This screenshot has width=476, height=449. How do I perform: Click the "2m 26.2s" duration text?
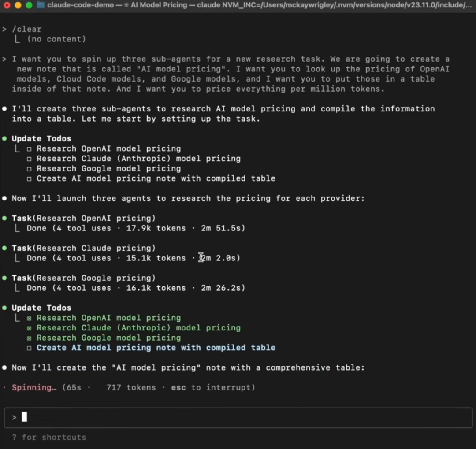[221, 288]
